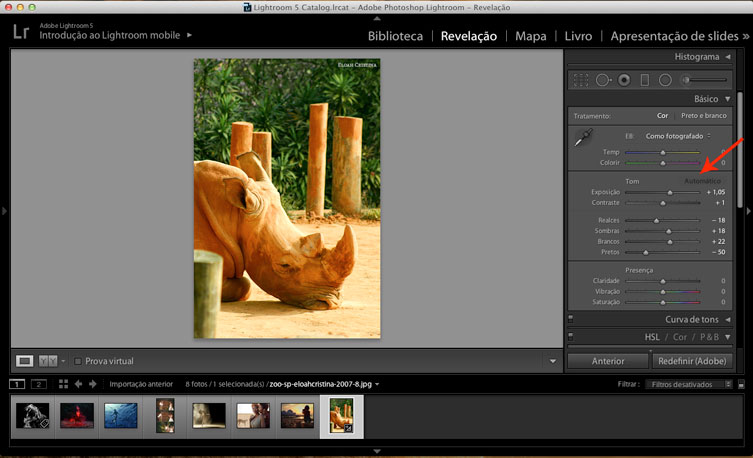
Task: Click the grid view icon in filmstrip bar
Action: point(63,384)
